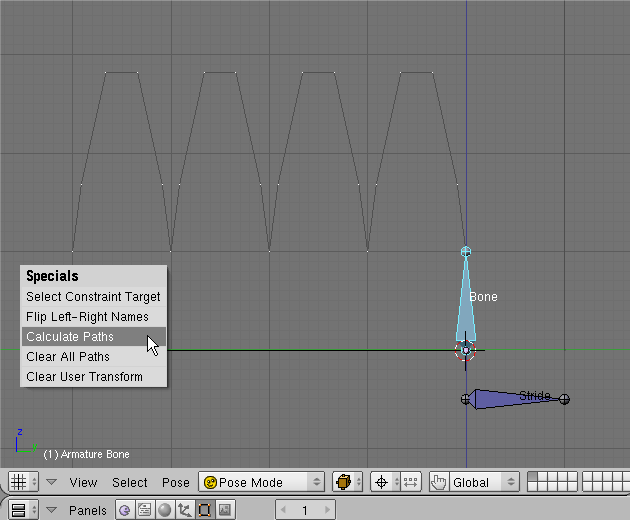Switch to Shading context sphere icon

[x=165, y=510]
